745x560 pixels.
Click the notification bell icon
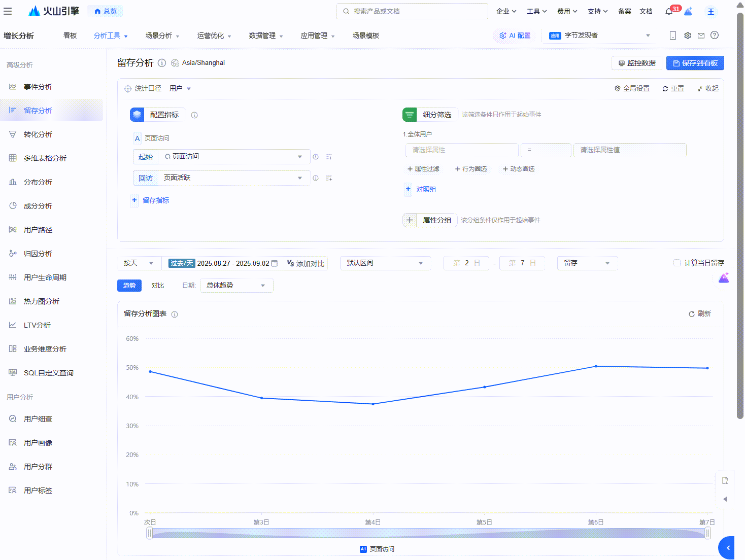[669, 12]
